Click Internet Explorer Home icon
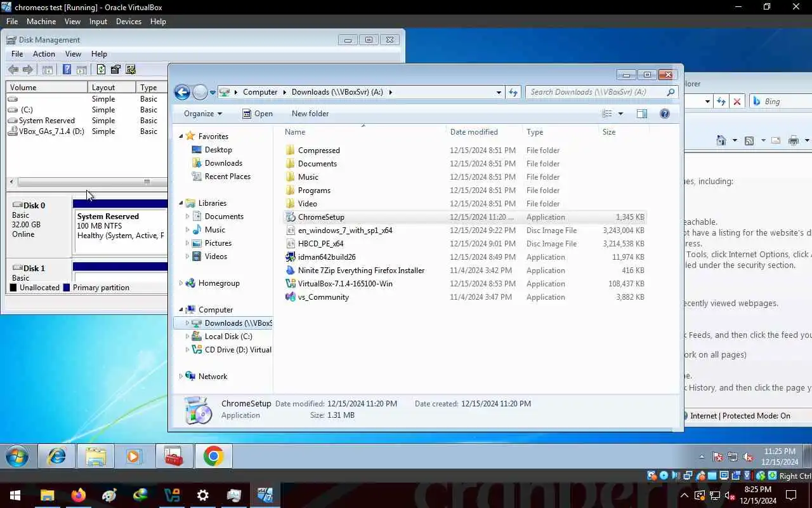Image resolution: width=812 pixels, height=508 pixels. [721, 140]
